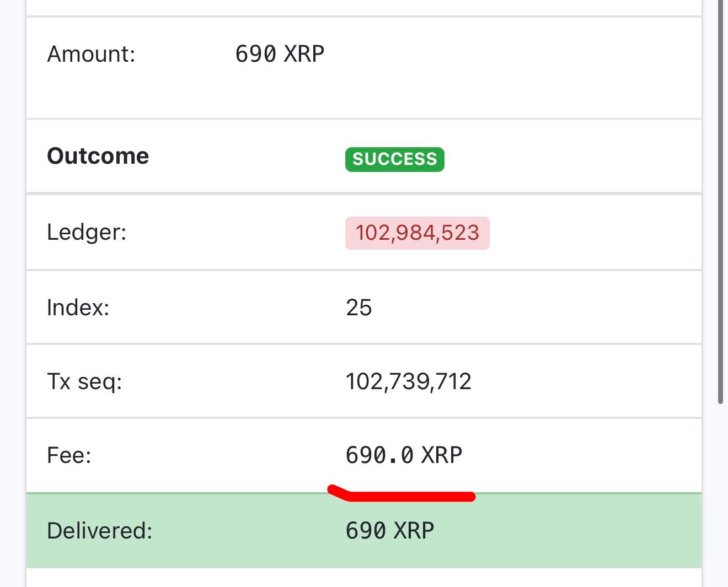This screenshot has width=728, height=587.
Task: Click the Delivered row label
Action: click(x=100, y=530)
